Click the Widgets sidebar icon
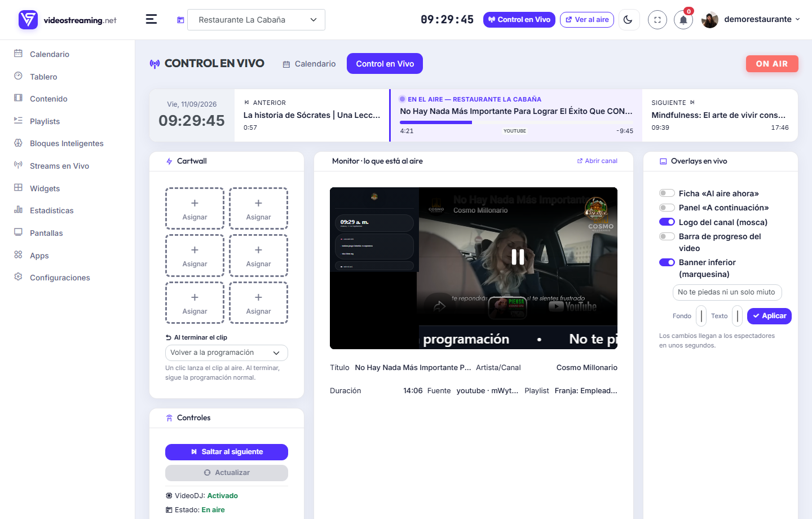 point(18,188)
